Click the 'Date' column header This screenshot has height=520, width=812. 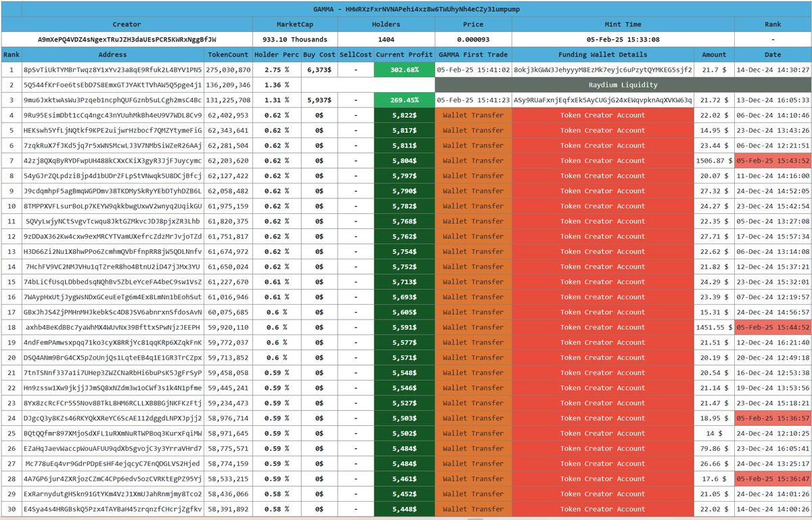click(773, 55)
